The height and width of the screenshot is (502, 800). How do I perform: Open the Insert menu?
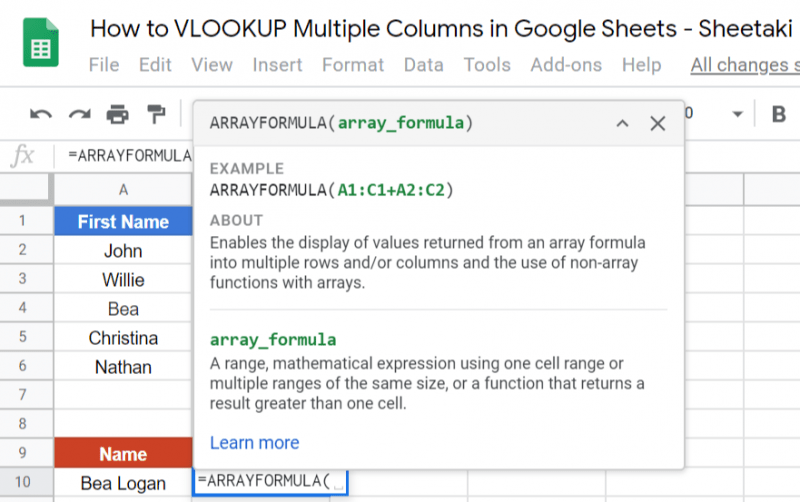277,65
